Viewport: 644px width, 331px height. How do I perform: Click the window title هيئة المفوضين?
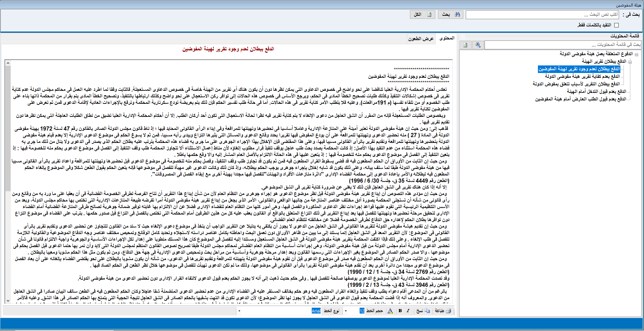628,5
